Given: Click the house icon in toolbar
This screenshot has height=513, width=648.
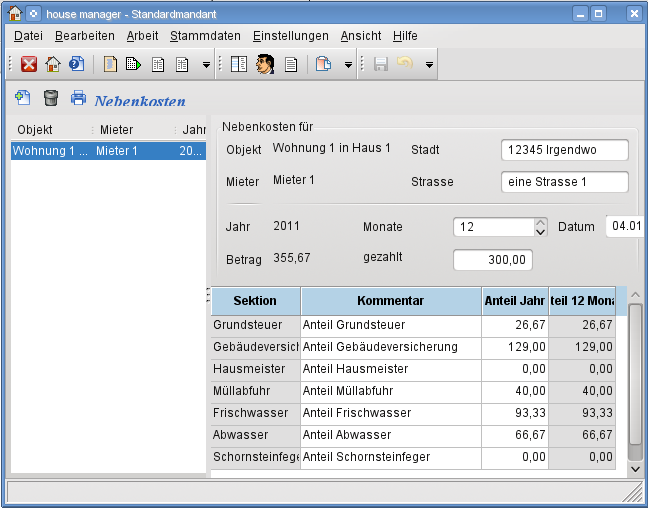Looking at the screenshot, I should coord(53,65).
